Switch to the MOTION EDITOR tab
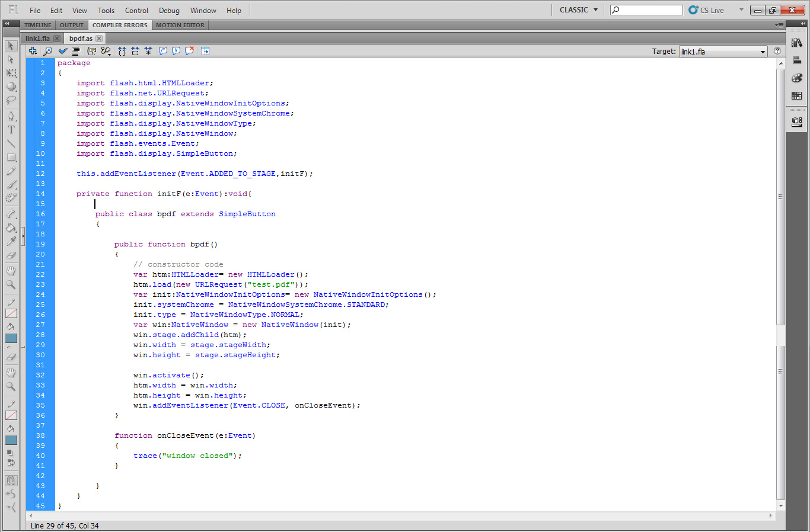 (x=180, y=25)
